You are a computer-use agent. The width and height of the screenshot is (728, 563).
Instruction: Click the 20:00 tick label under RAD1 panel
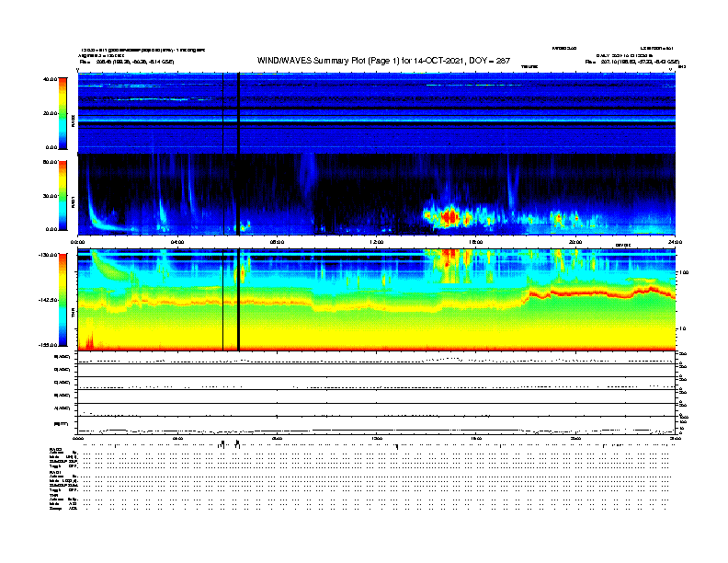575,242
